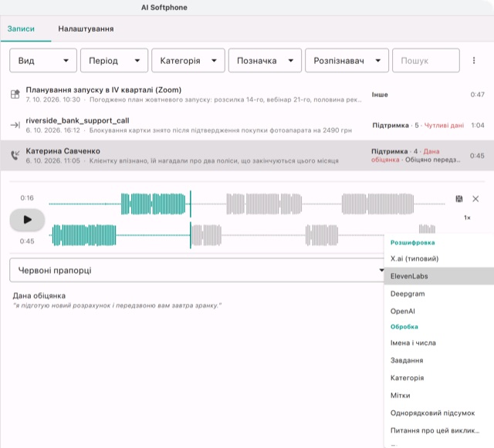Click the 0:47 duration value

coord(477,94)
